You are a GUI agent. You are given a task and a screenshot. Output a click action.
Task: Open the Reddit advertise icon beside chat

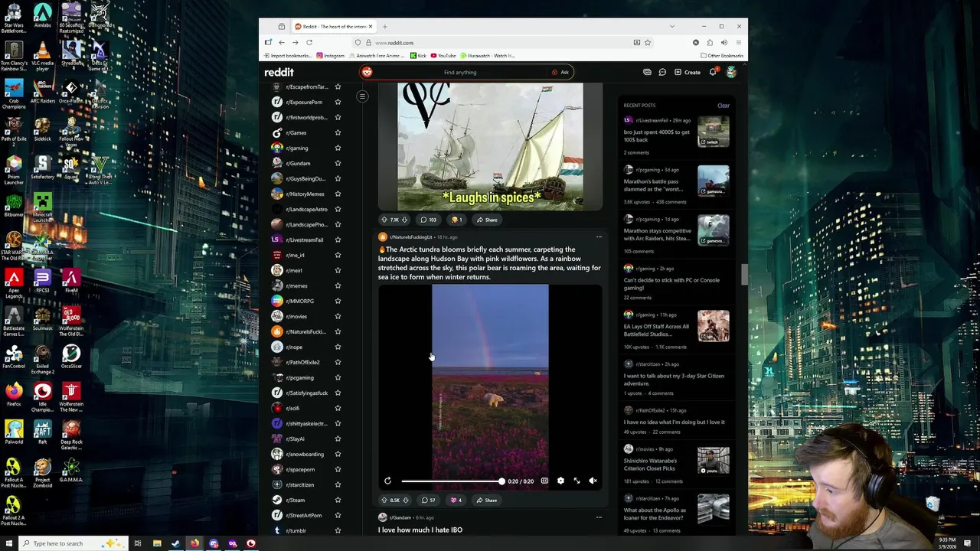[x=647, y=72]
